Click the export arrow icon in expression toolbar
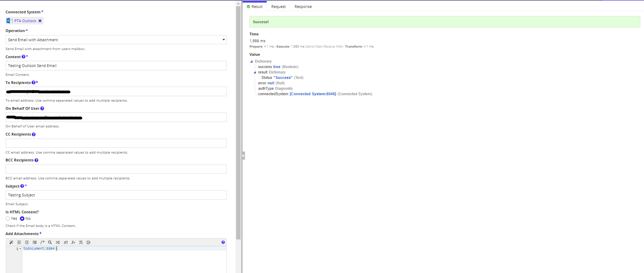 coord(89,242)
